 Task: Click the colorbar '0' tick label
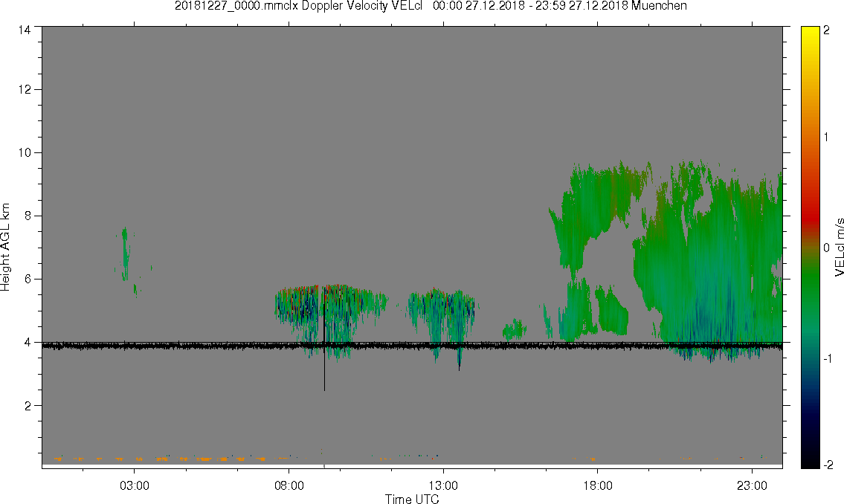[826, 248]
